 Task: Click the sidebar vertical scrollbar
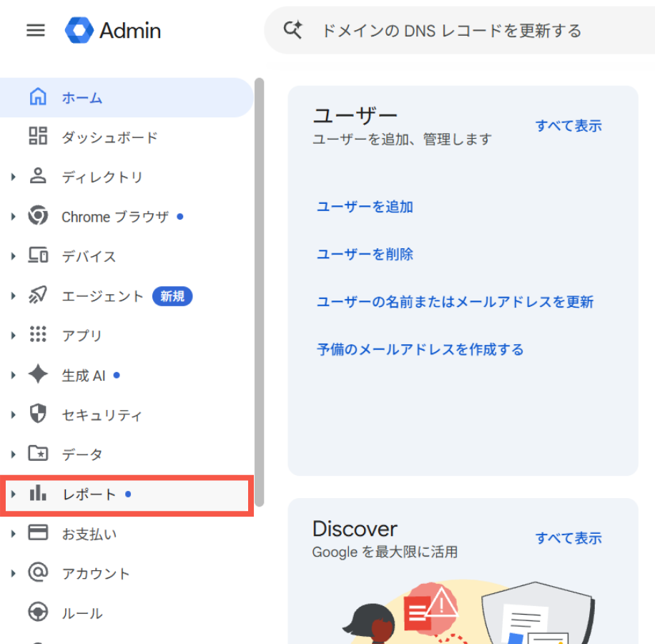[x=259, y=292]
